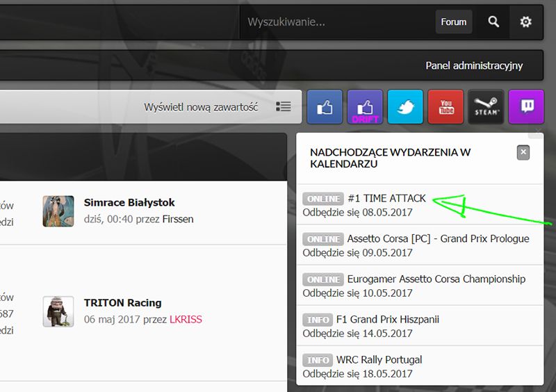Open Assetto Corsa Grand Prix Prologue event
Image resolution: width=556 pixels, height=392 pixels.
click(438, 238)
